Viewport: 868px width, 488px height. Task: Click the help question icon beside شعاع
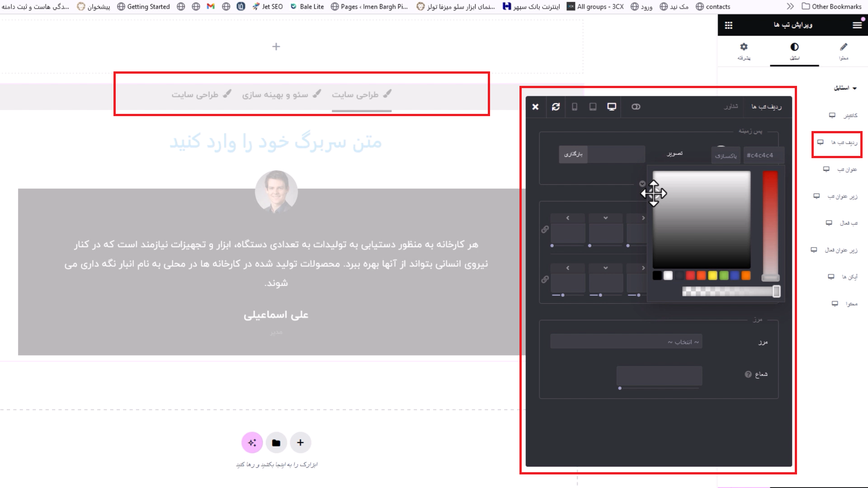coord(748,375)
